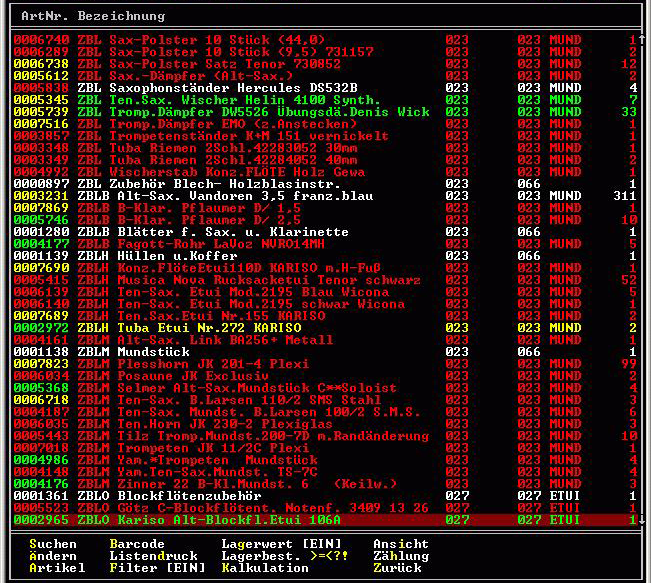Select row Ten-Sax. Mundst. B.Larsen 100/2 S.M.S.
This screenshot has height=583, width=651.
tap(325, 412)
